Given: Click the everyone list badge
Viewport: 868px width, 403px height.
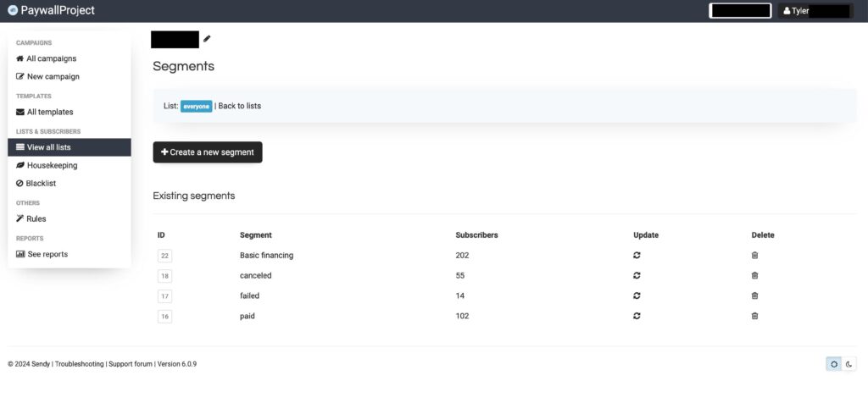Looking at the screenshot, I should [196, 106].
